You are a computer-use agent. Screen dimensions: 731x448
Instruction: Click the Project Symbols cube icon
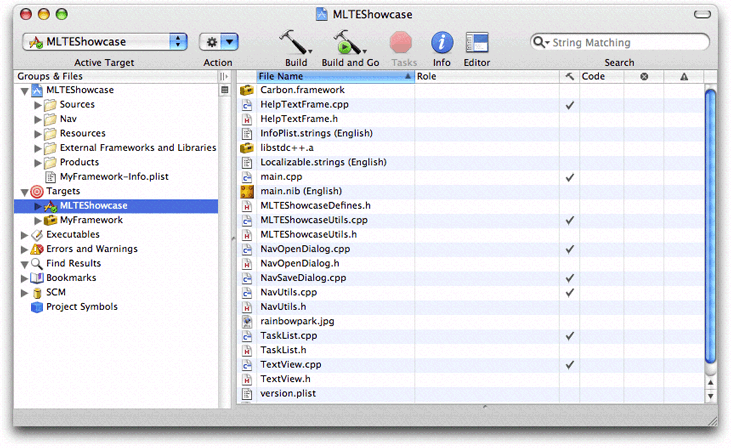pyautogui.click(x=37, y=307)
